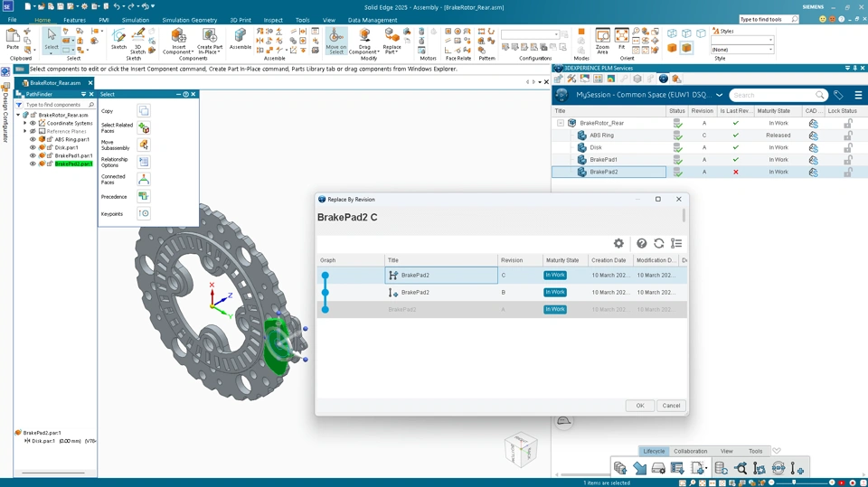Toggle lock status of BrakeRotor_Rear
Image resolution: width=868 pixels, height=487 pixels.
[x=847, y=124]
